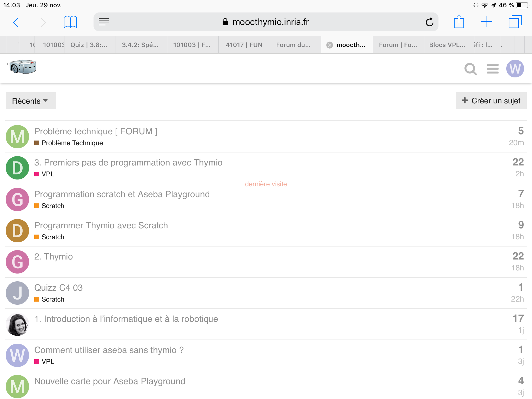Click 2h timestamp of Premiers pas topic
This screenshot has width=532, height=399.
click(520, 174)
